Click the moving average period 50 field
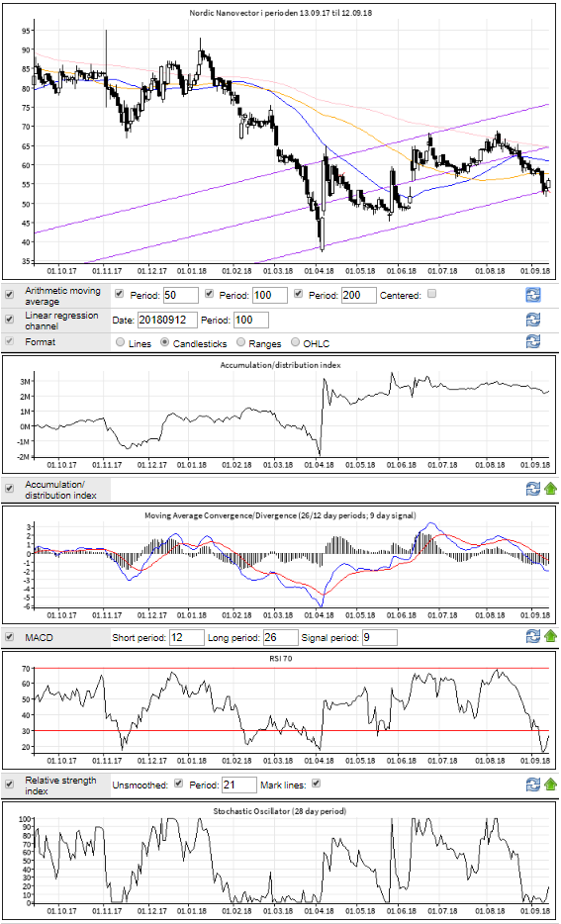Screen dimensions: 561x924 (x=181, y=295)
